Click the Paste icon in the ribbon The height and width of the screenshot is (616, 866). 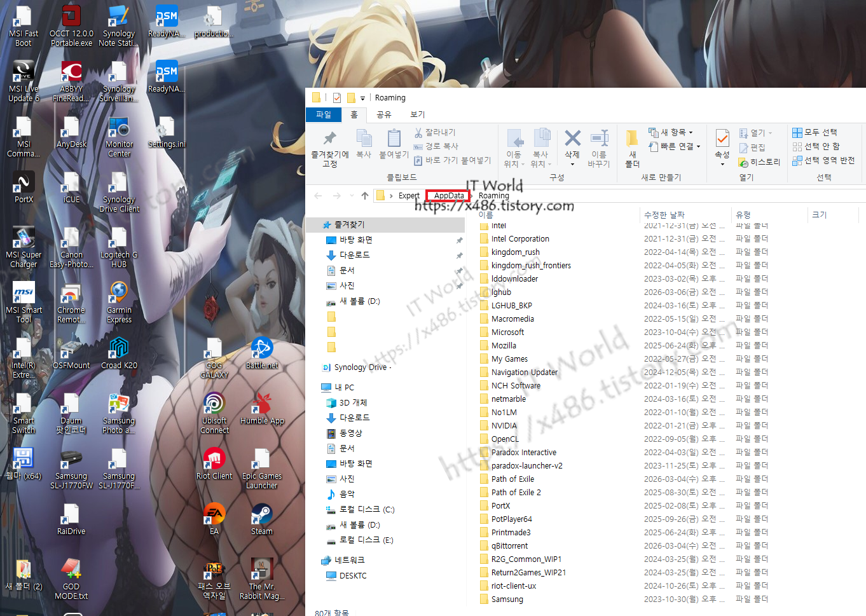(x=394, y=138)
